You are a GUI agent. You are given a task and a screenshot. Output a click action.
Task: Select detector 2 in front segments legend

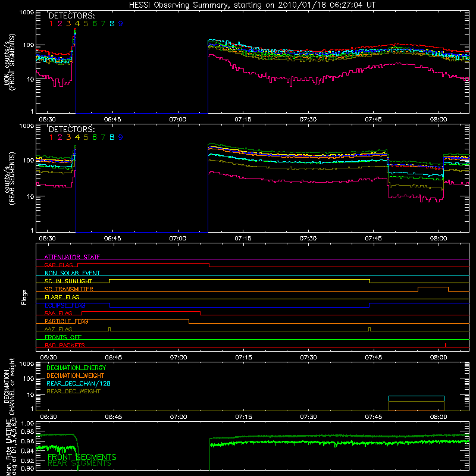[60, 24]
